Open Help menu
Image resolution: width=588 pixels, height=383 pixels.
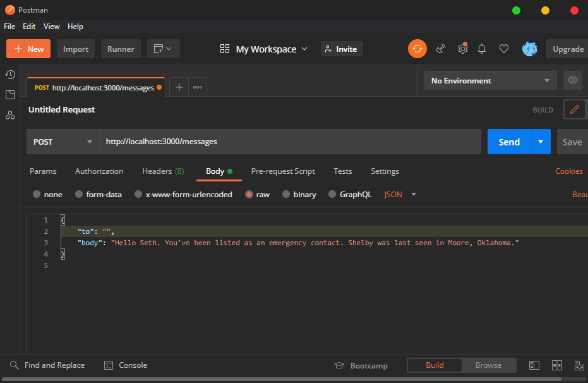click(x=75, y=27)
